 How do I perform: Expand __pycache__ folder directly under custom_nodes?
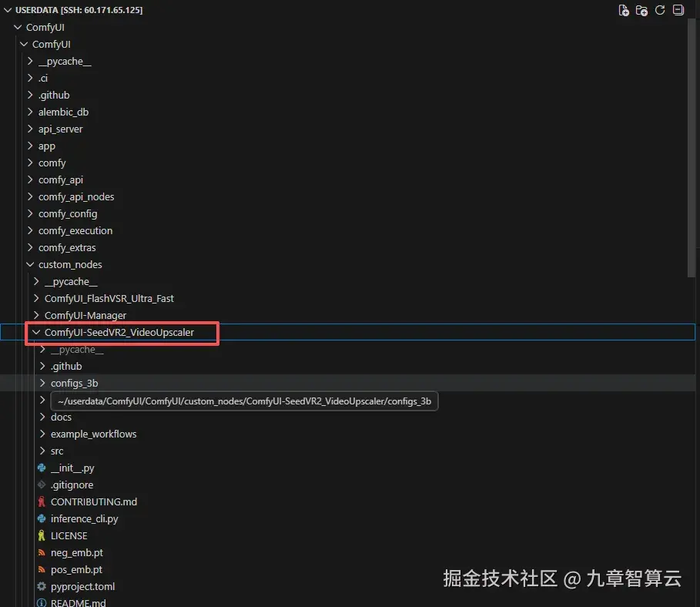pyautogui.click(x=36, y=281)
